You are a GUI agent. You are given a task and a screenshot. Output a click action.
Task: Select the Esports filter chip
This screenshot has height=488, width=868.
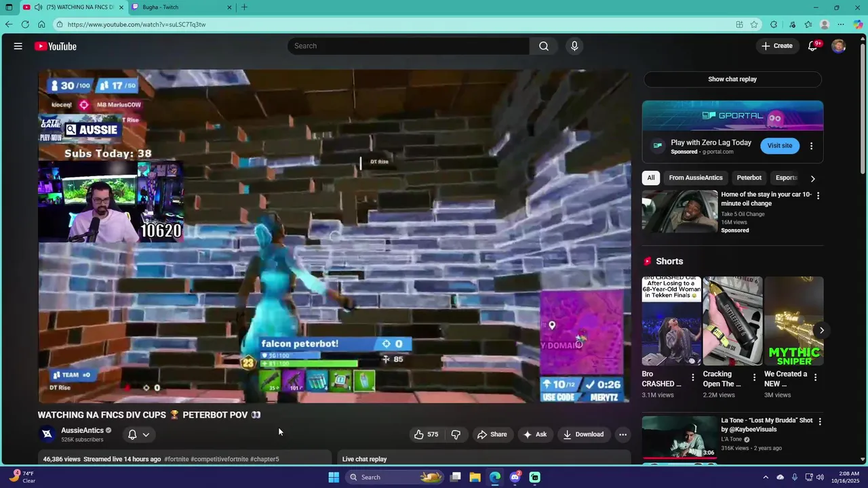coord(787,178)
